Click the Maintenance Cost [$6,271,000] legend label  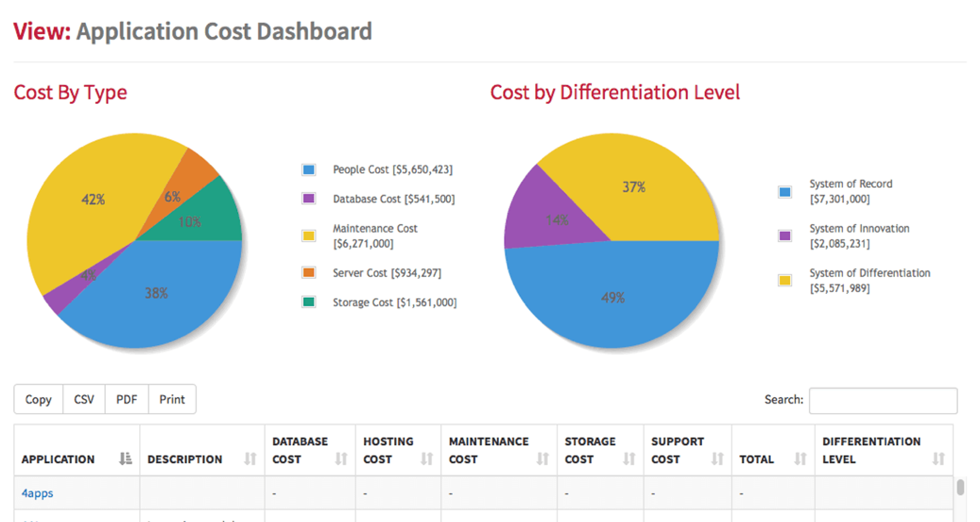coord(375,236)
